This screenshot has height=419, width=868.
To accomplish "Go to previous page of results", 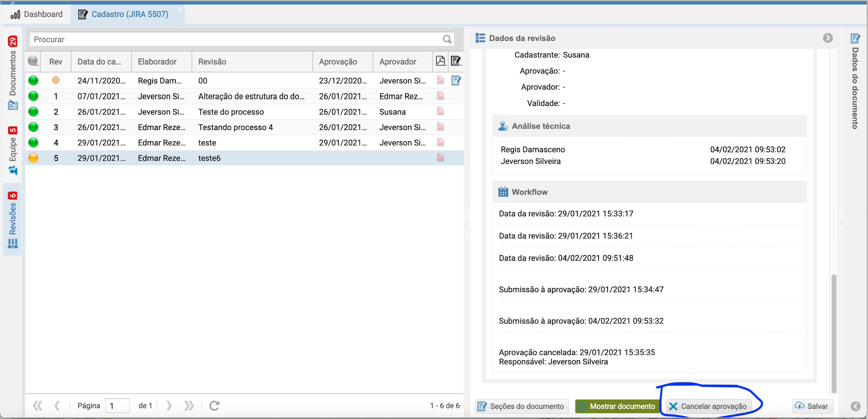I will (57, 405).
